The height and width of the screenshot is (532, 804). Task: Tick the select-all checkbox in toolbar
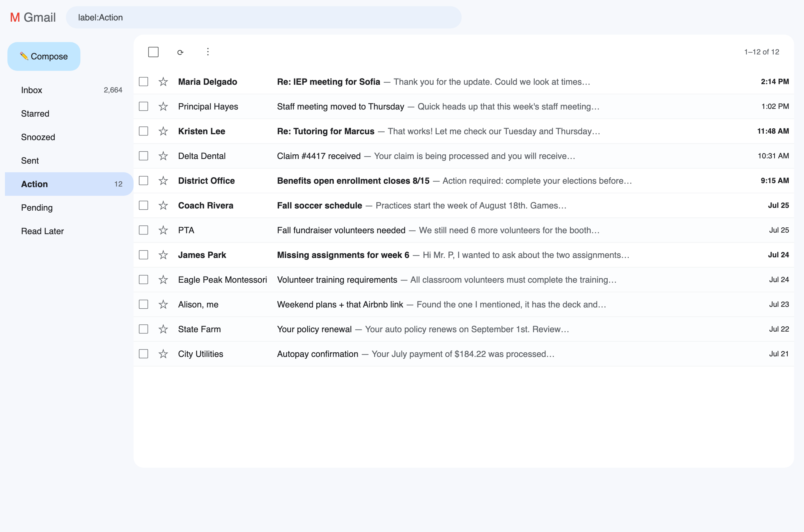click(153, 52)
